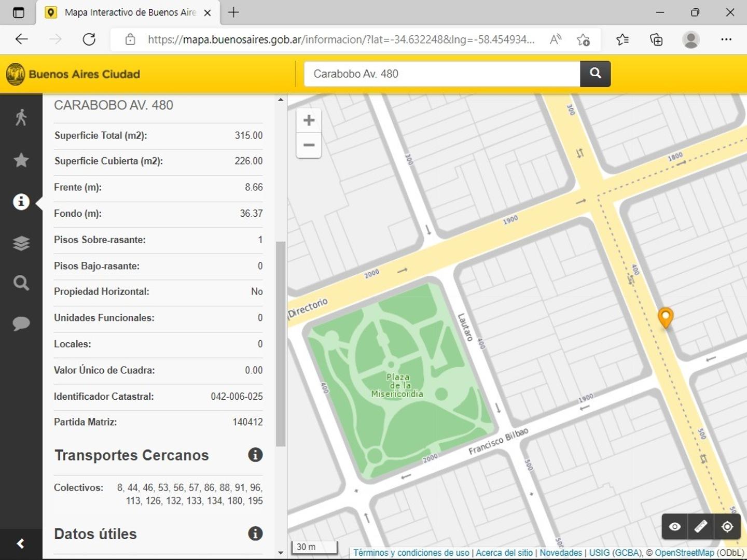Click the Colectivos bus lines list
This screenshot has height=560, width=747.
190,494
